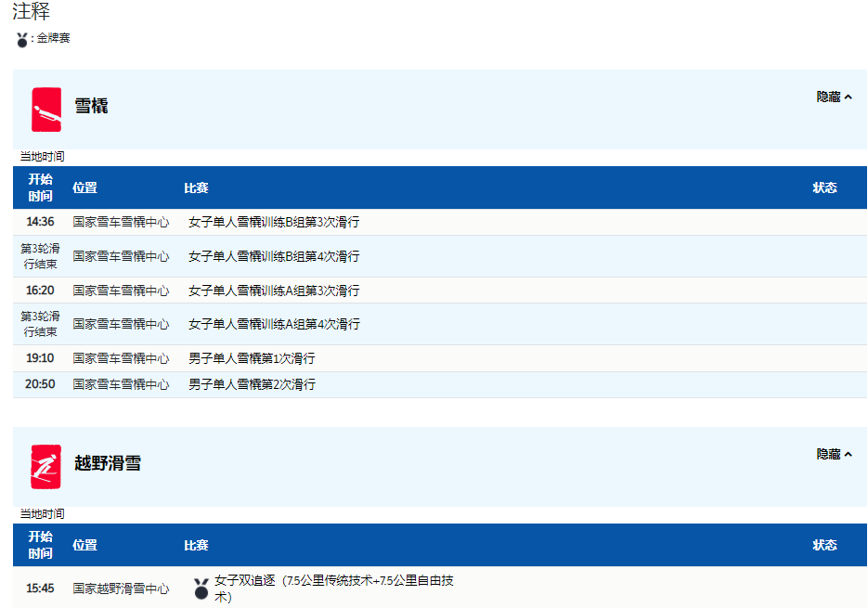868x608 pixels.
Task: Click the 越野滑雪 section title
Action: (108, 463)
